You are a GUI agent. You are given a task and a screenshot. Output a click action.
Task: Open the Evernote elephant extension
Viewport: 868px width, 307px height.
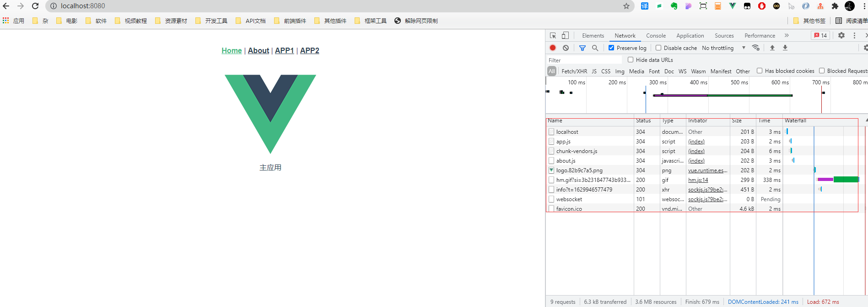[674, 6]
